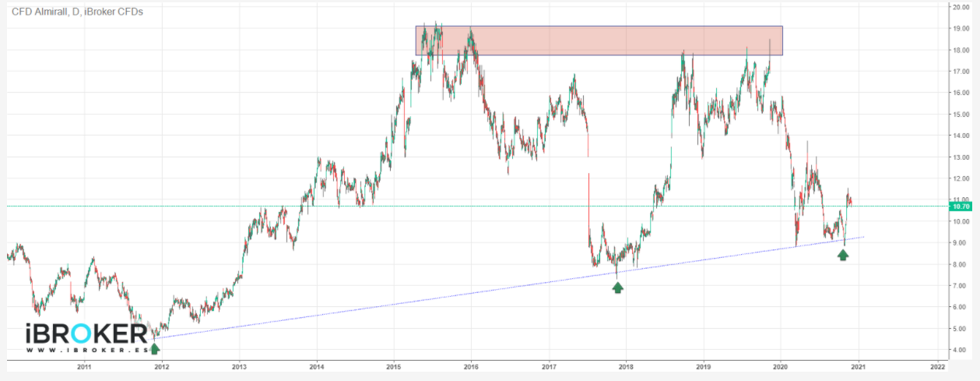The height and width of the screenshot is (381, 980).
Task: Click the 15.00 price axis label
Action: [x=962, y=115]
